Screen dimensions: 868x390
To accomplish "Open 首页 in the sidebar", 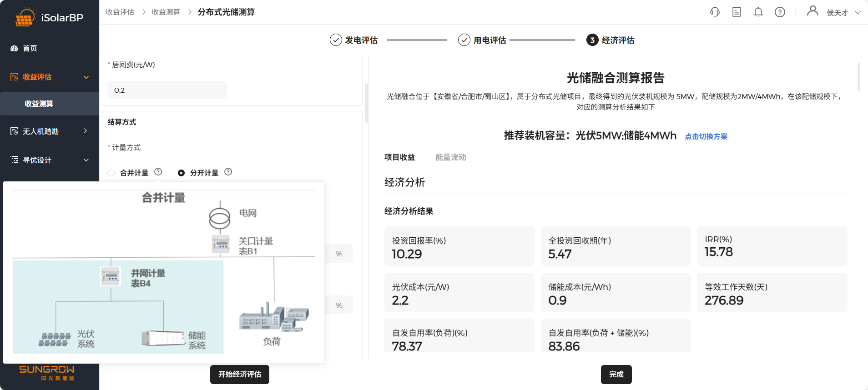I will pos(30,48).
